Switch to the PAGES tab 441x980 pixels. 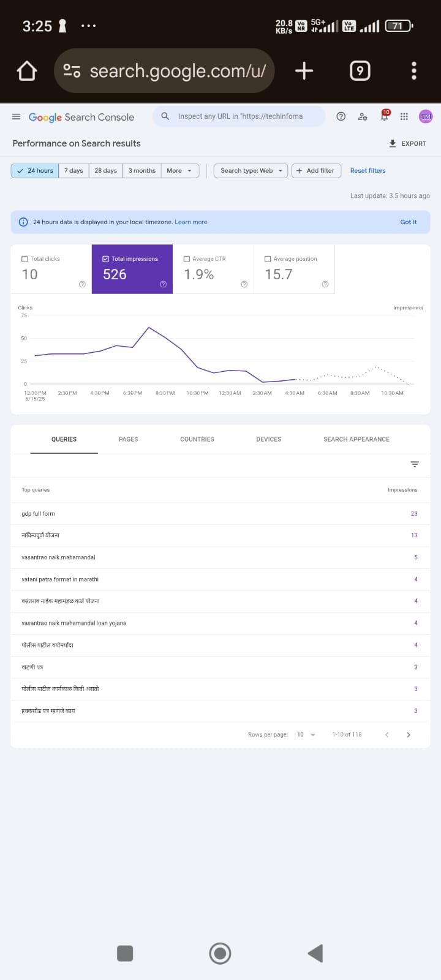pyautogui.click(x=129, y=439)
